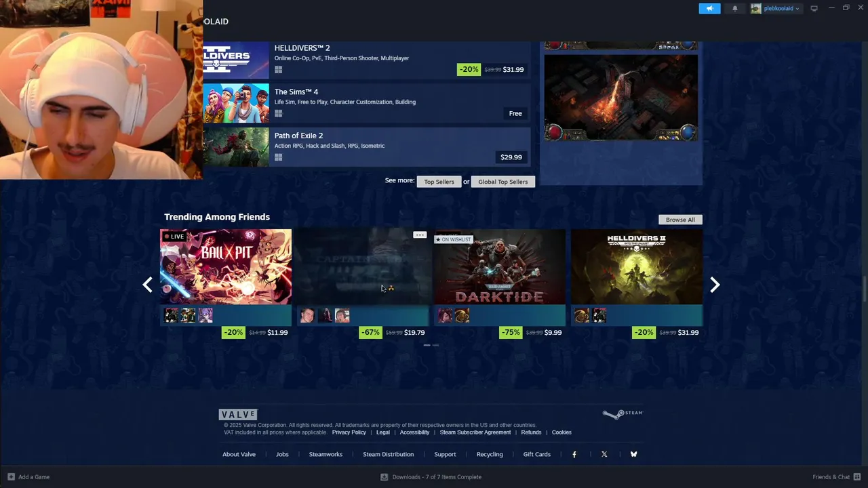Open the Top Sellers page

[439, 182]
